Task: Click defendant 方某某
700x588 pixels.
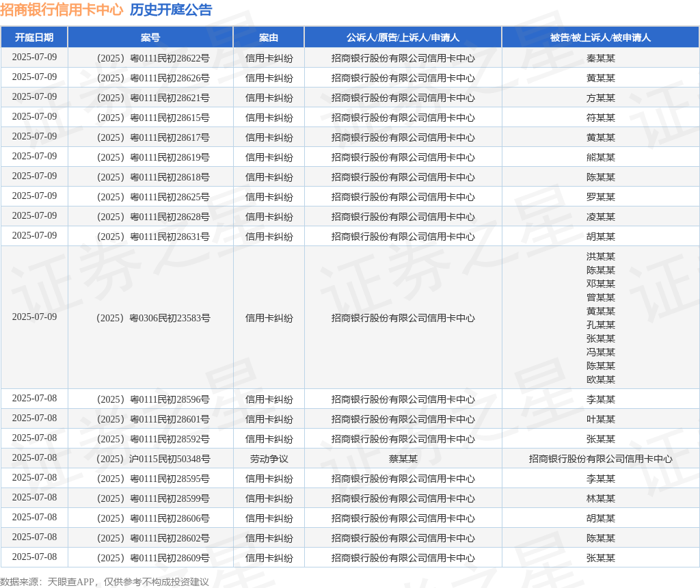Action: (600, 98)
